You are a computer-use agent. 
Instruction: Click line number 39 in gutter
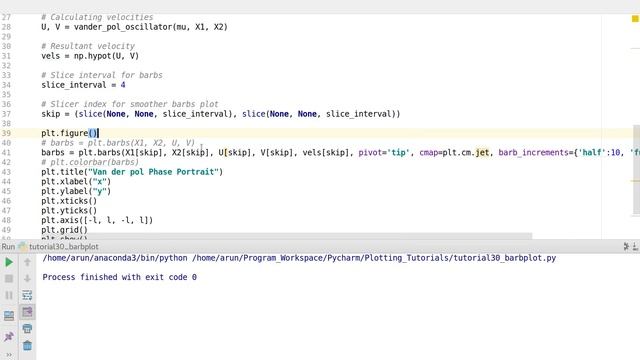point(6,133)
